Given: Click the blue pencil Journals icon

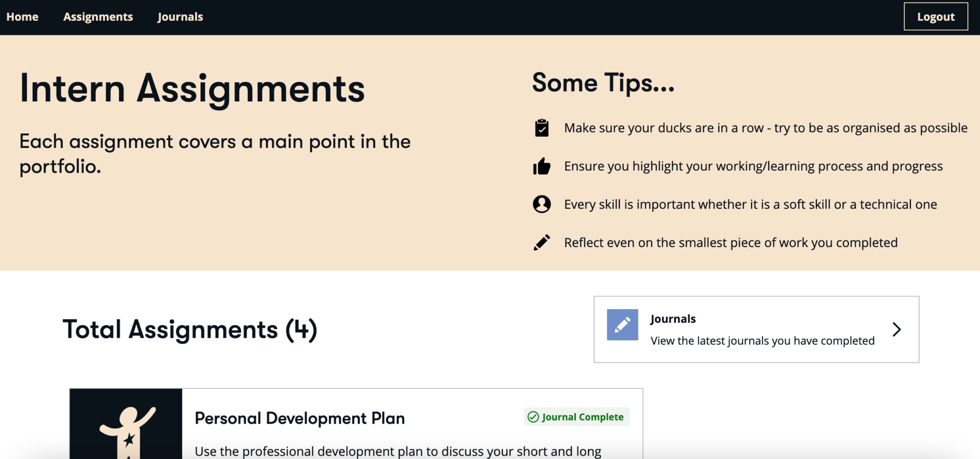Looking at the screenshot, I should tap(622, 325).
